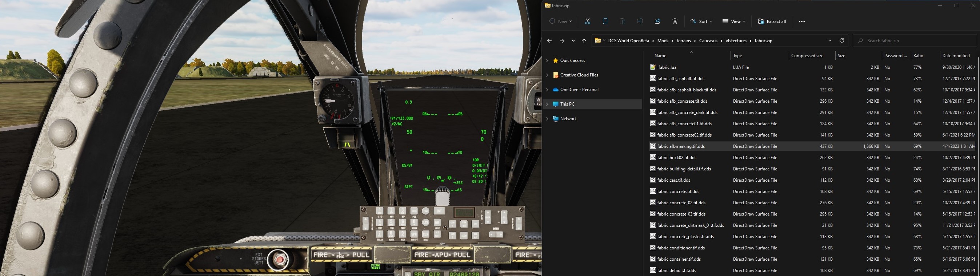Expand the OneDrive - Personal node
The height and width of the screenshot is (276, 980).
(547, 90)
